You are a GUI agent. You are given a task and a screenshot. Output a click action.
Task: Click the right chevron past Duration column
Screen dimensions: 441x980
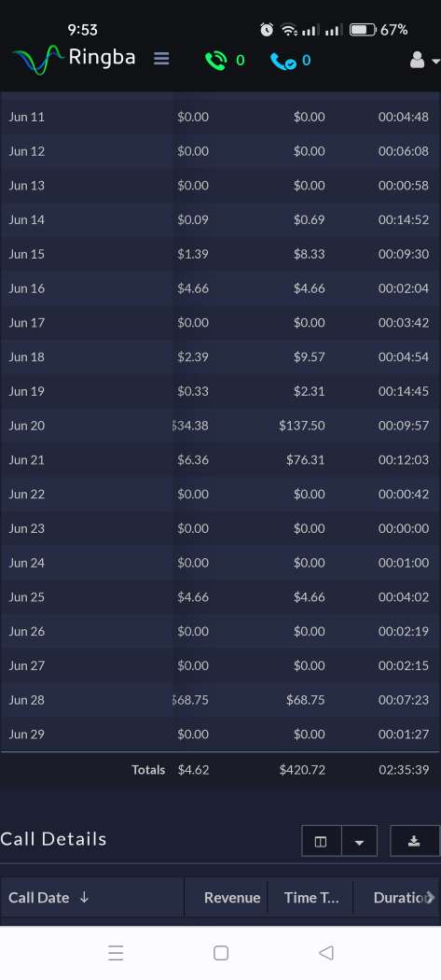pos(431,898)
